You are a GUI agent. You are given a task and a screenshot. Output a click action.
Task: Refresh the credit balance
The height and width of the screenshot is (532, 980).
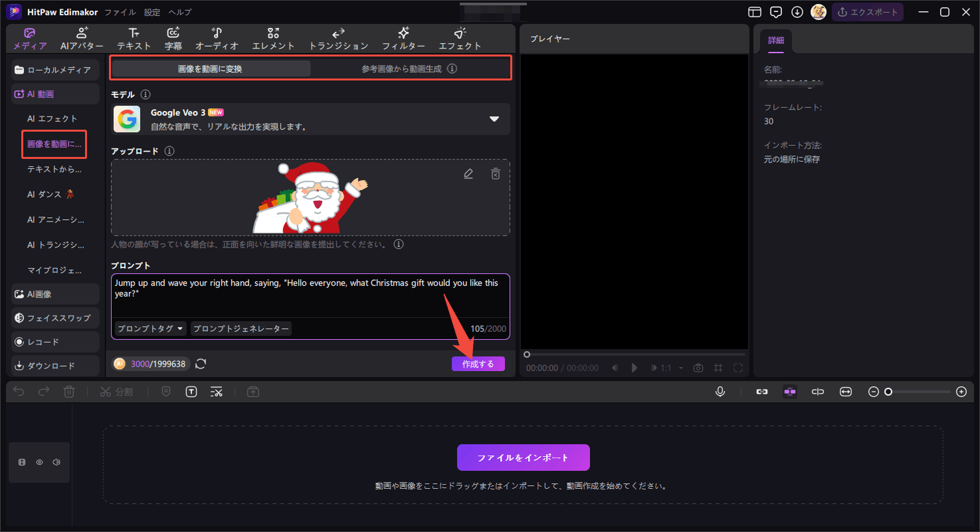point(201,364)
